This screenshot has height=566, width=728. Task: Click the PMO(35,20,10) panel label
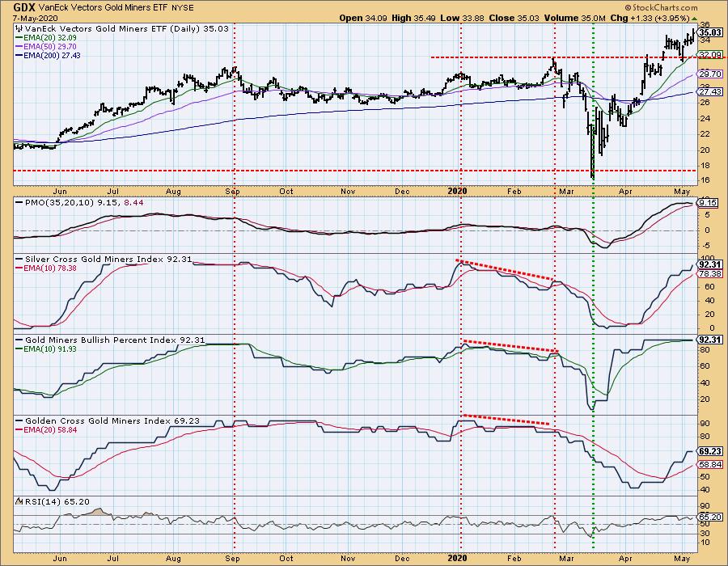point(79,203)
